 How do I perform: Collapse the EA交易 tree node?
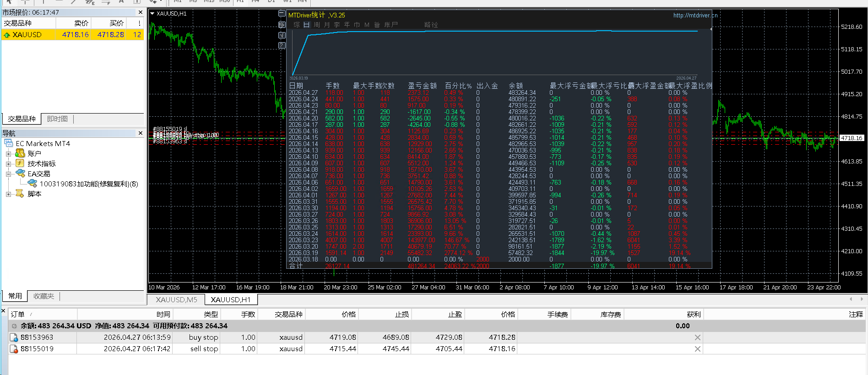pyautogui.click(x=8, y=174)
